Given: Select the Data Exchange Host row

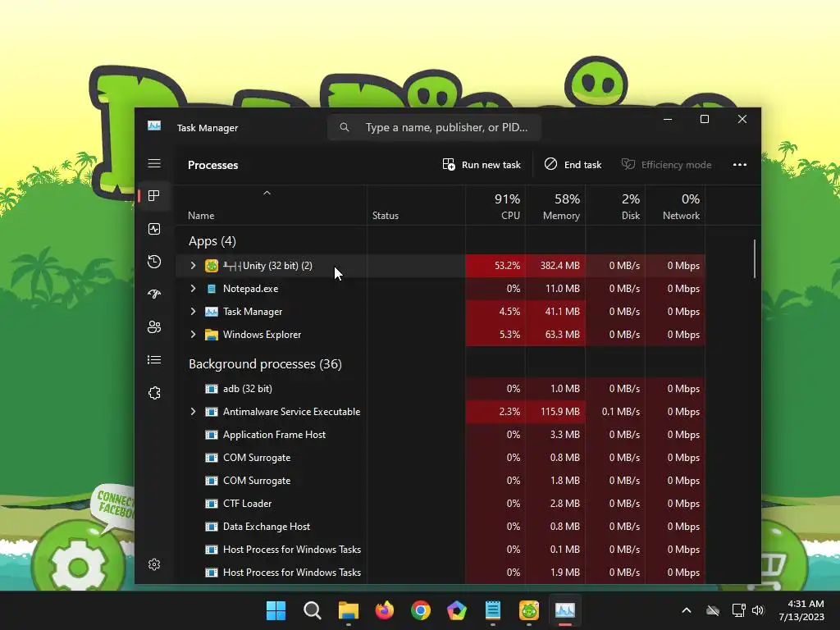Looking at the screenshot, I should click(440, 527).
